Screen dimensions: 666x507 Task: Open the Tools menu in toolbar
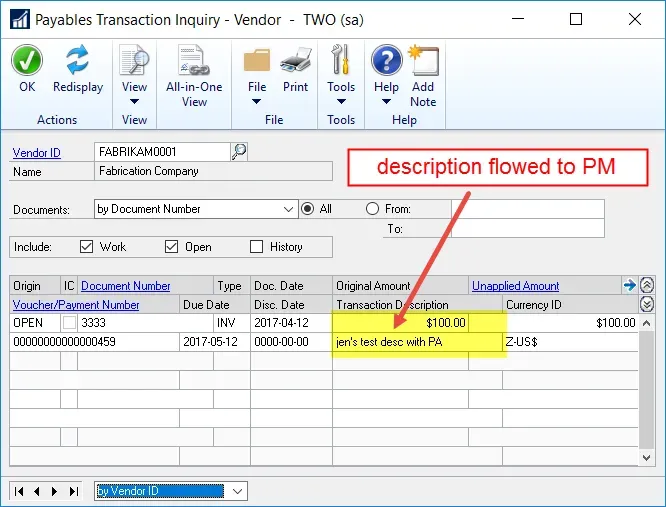[x=341, y=72]
